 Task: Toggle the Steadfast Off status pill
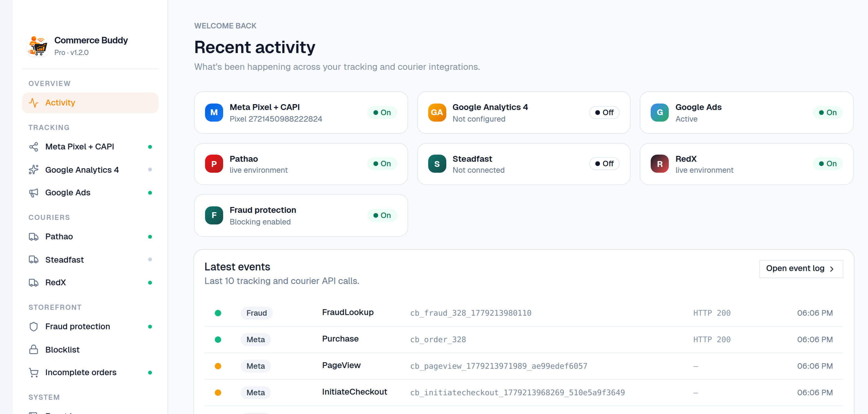click(604, 164)
